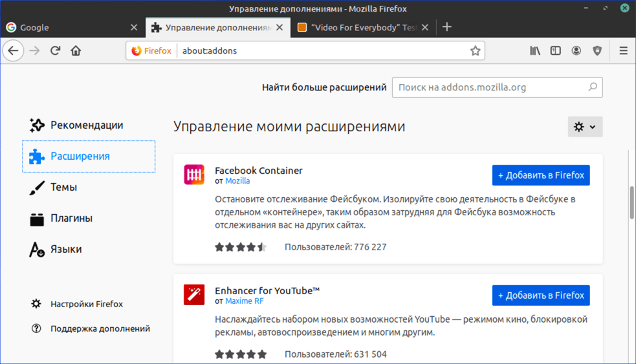
Task: Open a new tab with the plus button
Action: coord(446,27)
